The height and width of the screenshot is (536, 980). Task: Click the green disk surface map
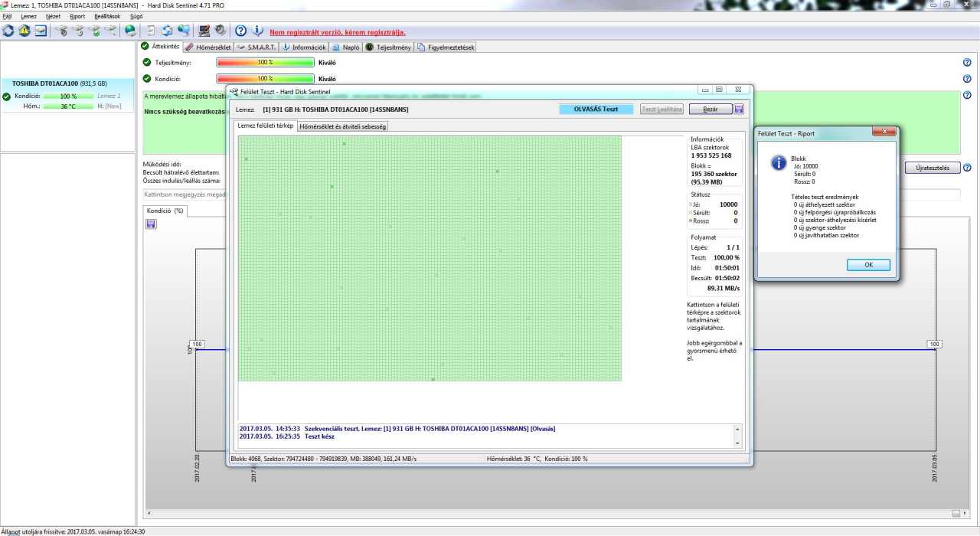coord(430,259)
